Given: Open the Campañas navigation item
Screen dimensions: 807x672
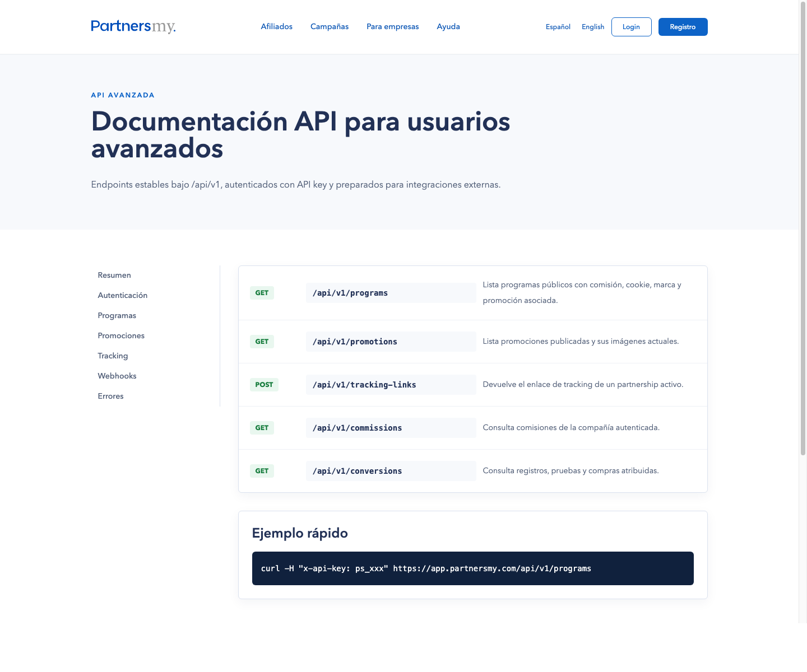Looking at the screenshot, I should 330,26.
